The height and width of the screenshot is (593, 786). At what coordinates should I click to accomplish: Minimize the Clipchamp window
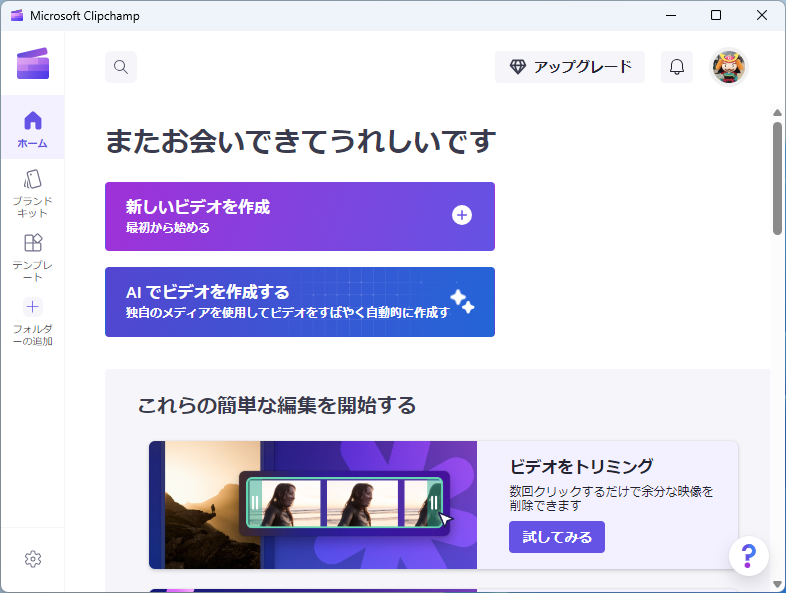pos(671,16)
